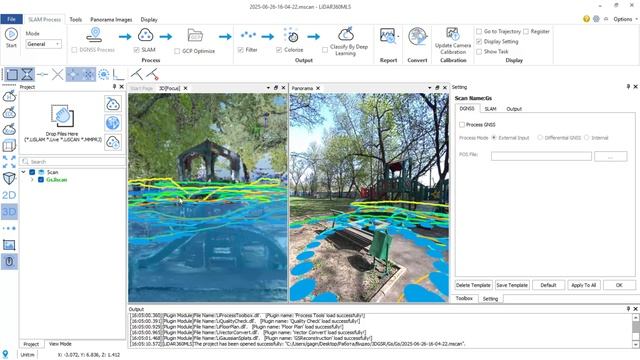Switch to the Display ribbon tab
The width and height of the screenshot is (640, 360).
pyautogui.click(x=149, y=20)
